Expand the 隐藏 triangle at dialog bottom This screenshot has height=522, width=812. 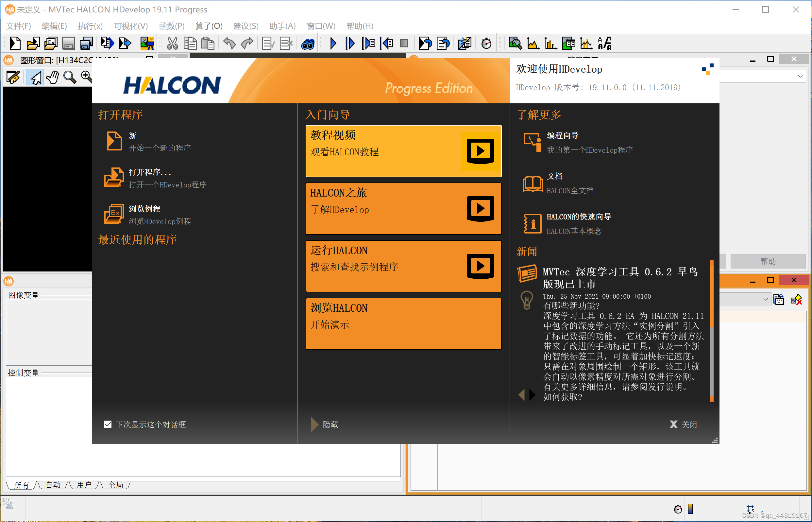(314, 424)
